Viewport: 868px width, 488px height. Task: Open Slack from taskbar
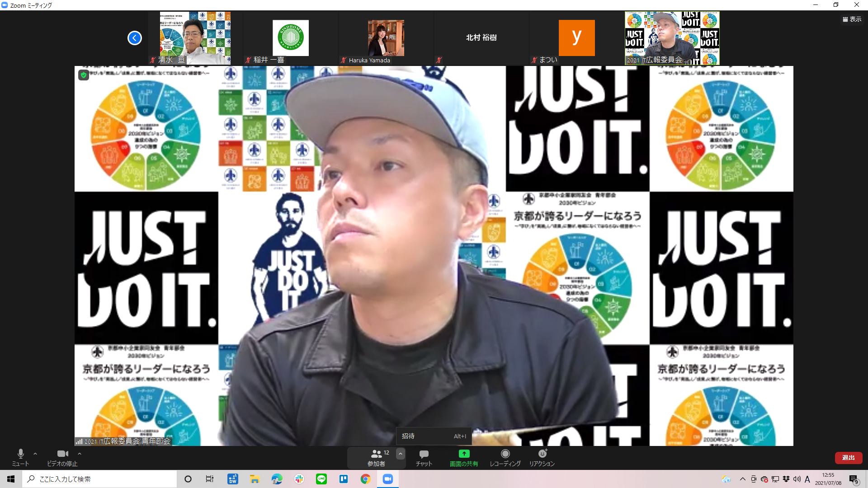tap(299, 479)
